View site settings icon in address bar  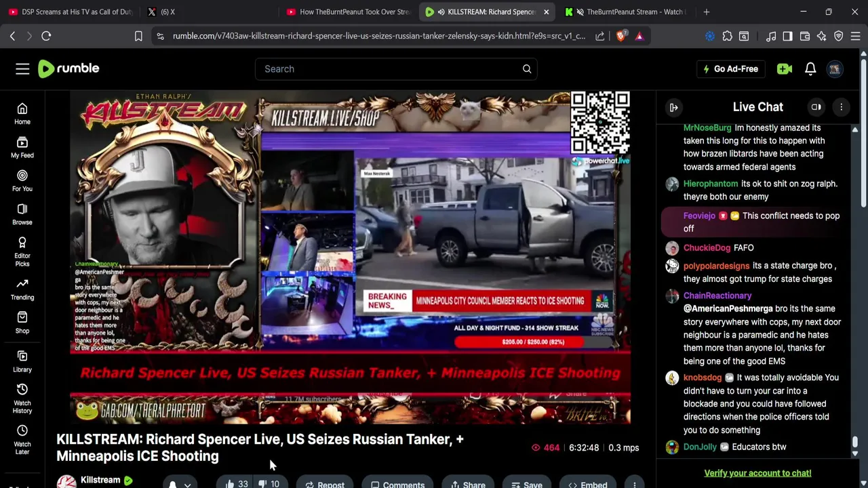[160, 36]
